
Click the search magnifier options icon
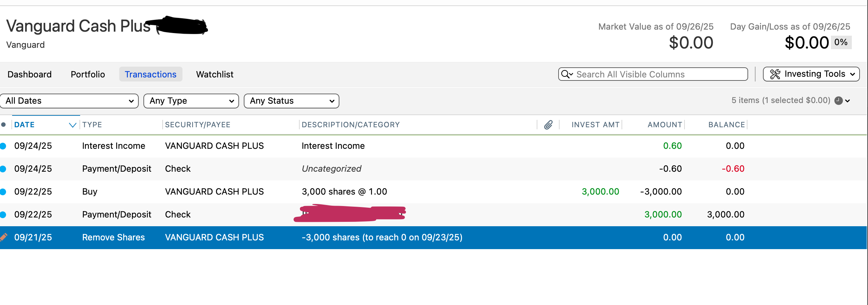tap(567, 74)
